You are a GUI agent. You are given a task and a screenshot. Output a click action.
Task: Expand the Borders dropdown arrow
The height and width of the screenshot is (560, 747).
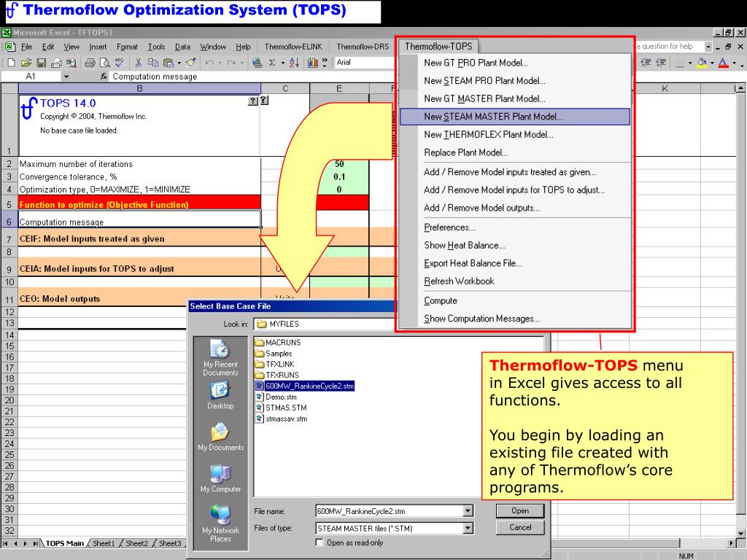(x=690, y=63)
